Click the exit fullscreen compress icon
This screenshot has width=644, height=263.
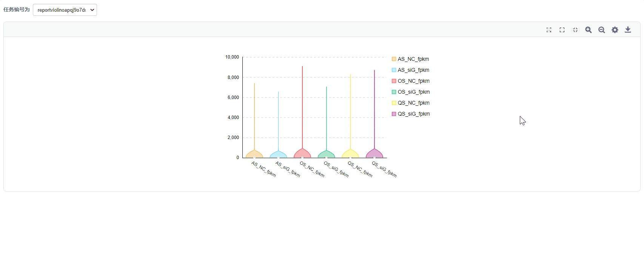click(x=575, y=30)
